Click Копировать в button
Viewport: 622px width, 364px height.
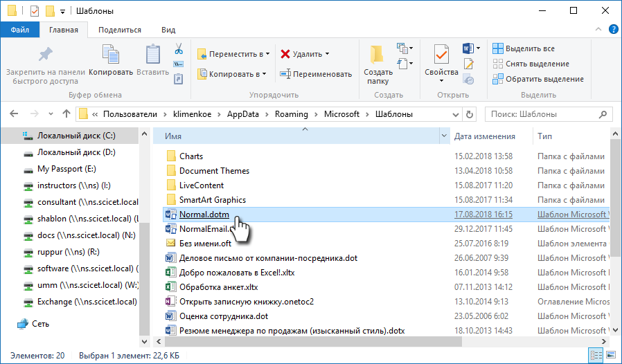pos(232,74)
